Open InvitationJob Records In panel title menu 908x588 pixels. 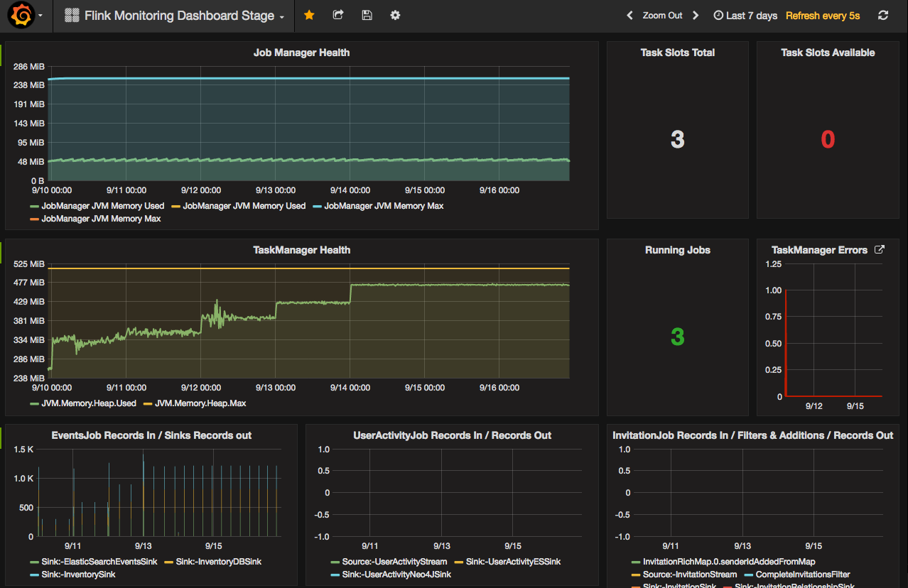pos(752,435)
